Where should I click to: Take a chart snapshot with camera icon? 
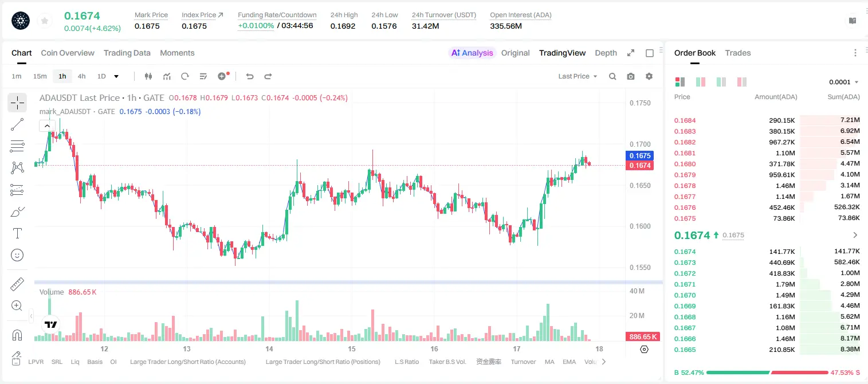point(631,76)
